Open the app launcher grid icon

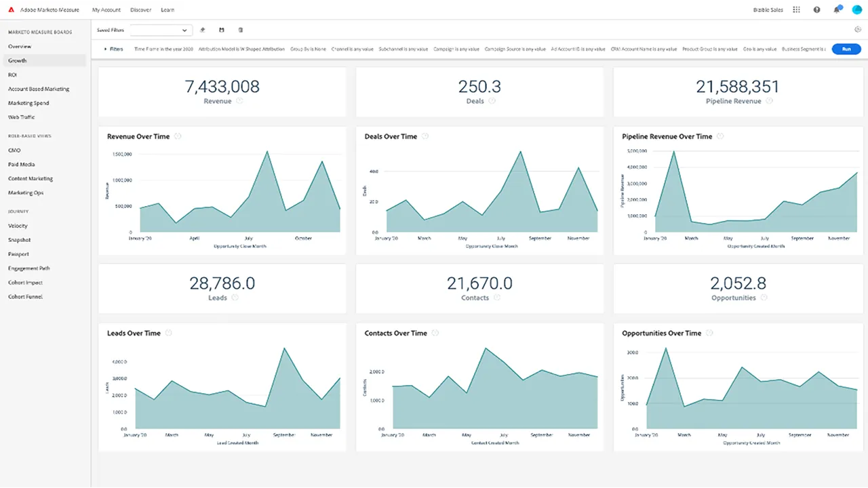click(x=796, y=9)
